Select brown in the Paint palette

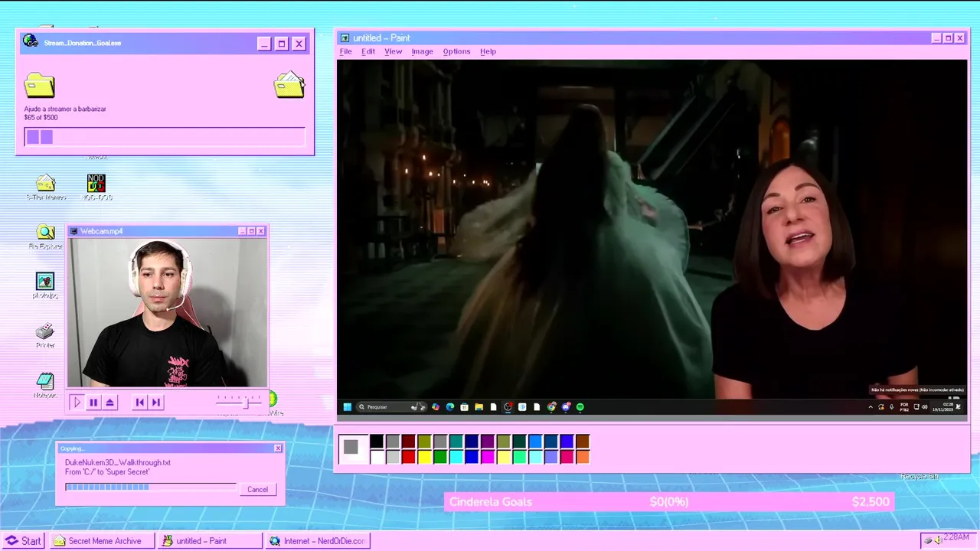click(583, 441)
